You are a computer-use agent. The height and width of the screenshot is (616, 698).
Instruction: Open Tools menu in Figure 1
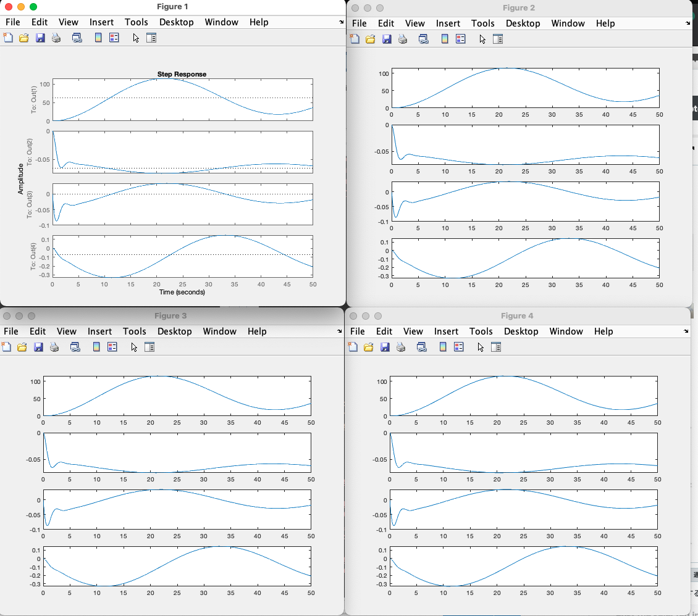137,22
